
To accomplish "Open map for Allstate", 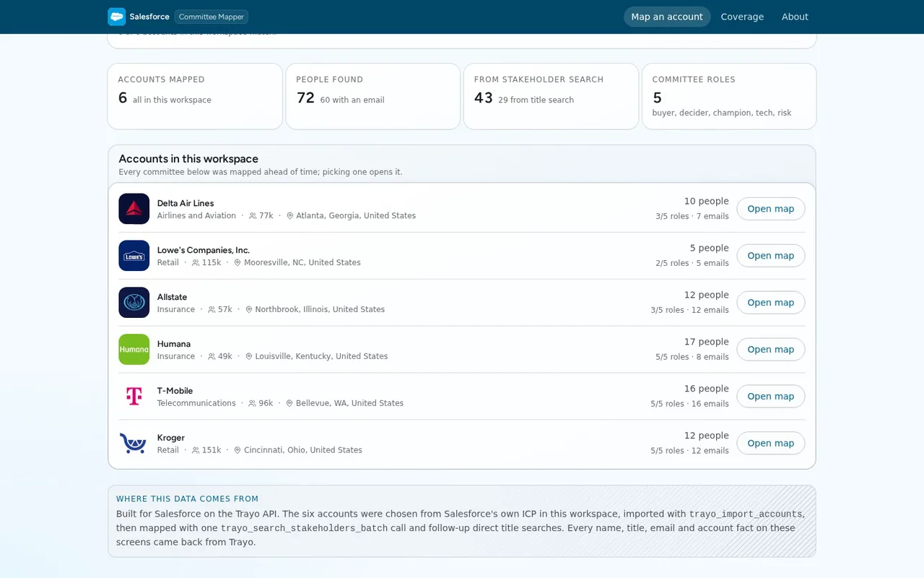I will tap(770, 303).
